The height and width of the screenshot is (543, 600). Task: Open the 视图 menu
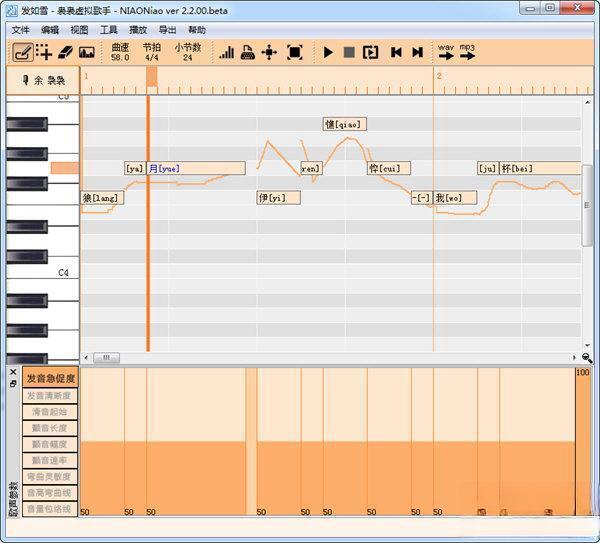click(79, 30)
